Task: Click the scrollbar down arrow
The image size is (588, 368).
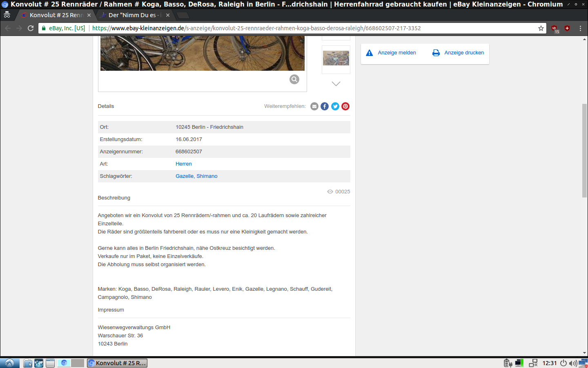Action: [x=585, y=353]
